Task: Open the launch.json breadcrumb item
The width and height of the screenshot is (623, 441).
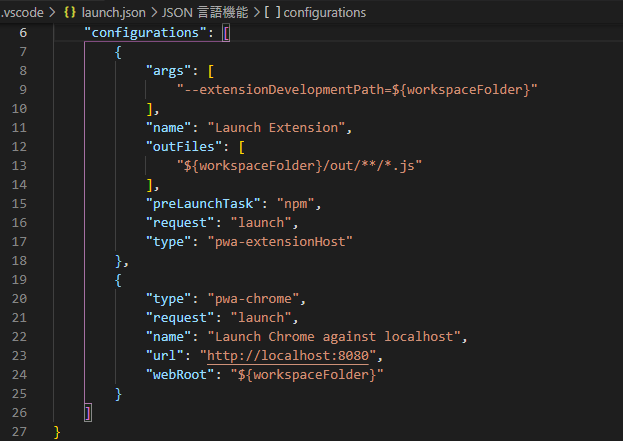Action: pos(114,13)
